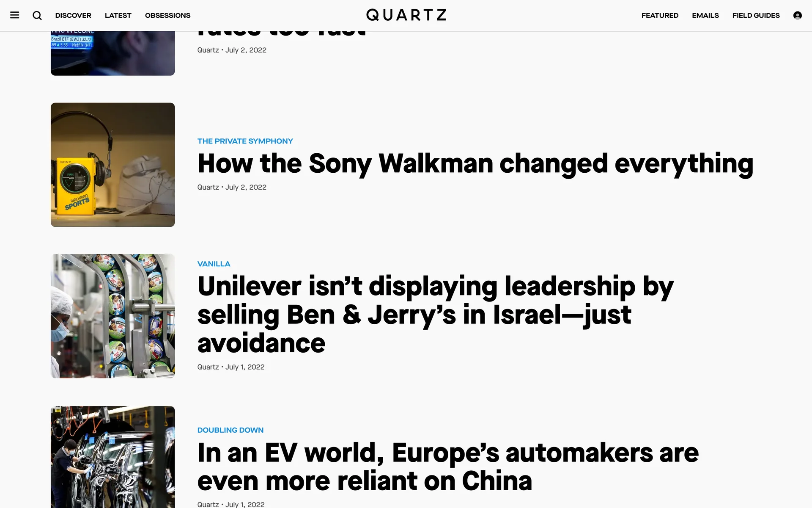Click the Walkman Sports thumbnail image

pos(112,165)
